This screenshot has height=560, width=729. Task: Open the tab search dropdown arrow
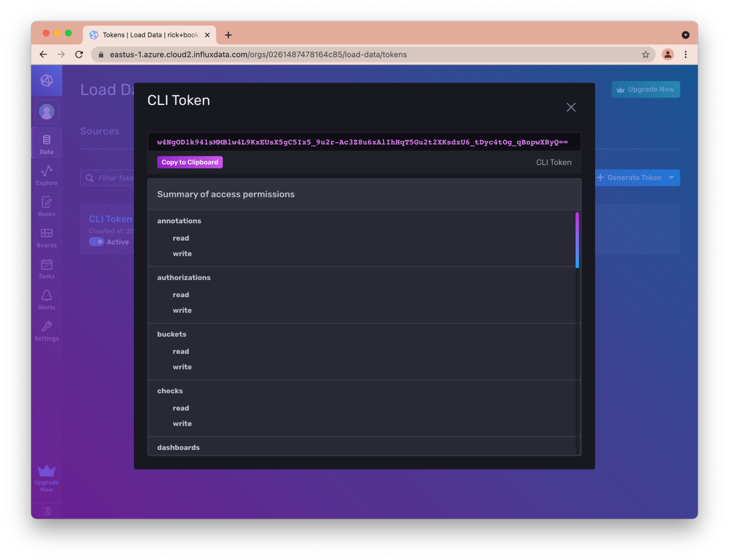click(685, 35)
